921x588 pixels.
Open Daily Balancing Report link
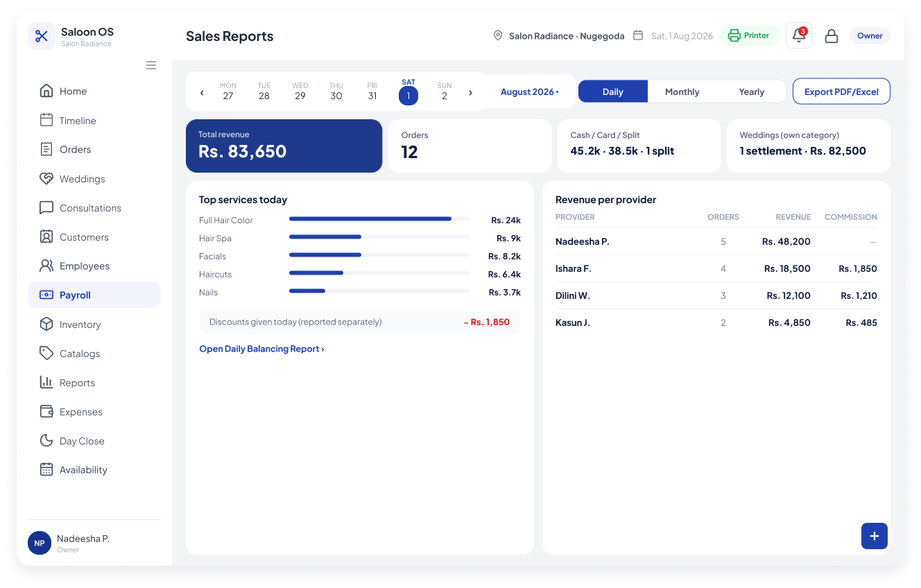point(261,349)
